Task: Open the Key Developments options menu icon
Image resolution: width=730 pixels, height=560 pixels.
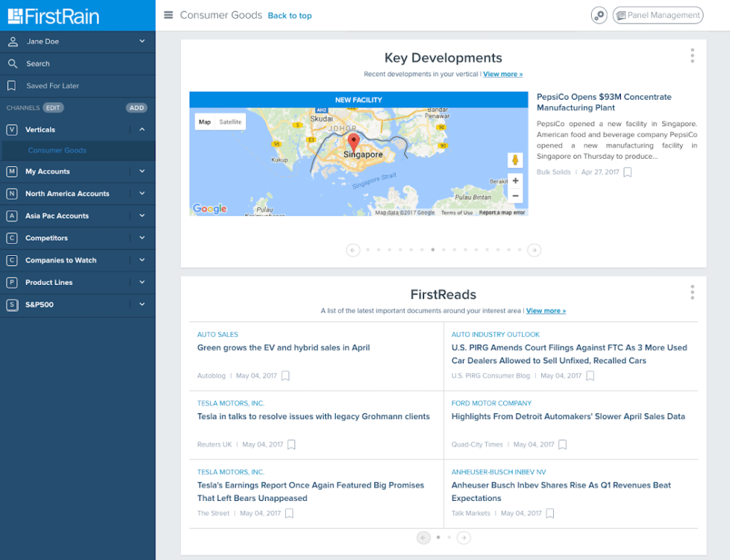Action: pos(692,55)
